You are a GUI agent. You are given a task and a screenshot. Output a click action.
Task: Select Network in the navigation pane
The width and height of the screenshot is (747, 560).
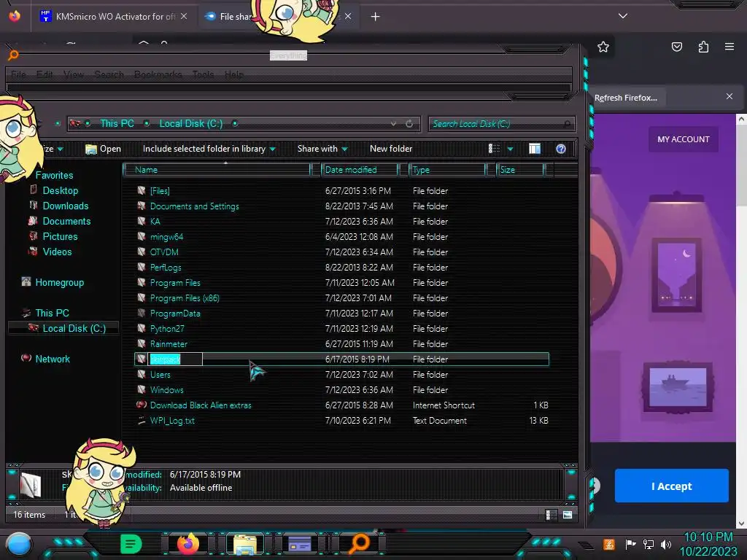(53, 359)
